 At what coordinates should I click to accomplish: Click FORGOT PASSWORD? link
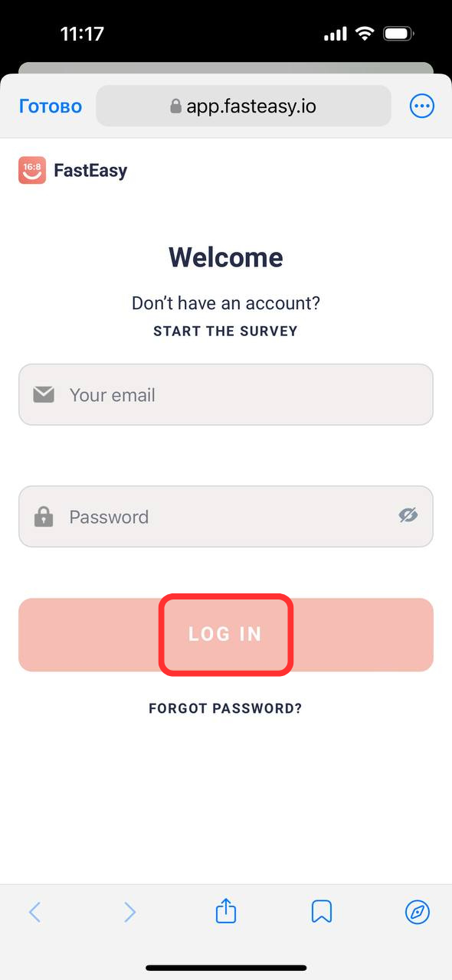[225, 708]
